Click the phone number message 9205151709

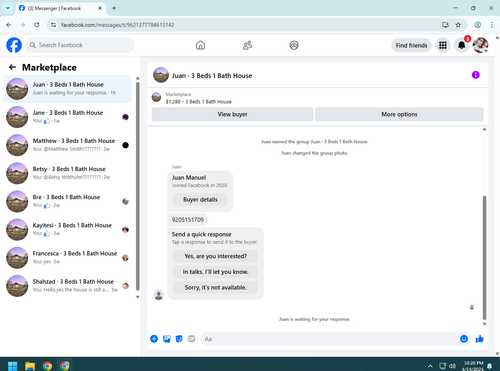(x=188, y=220)
